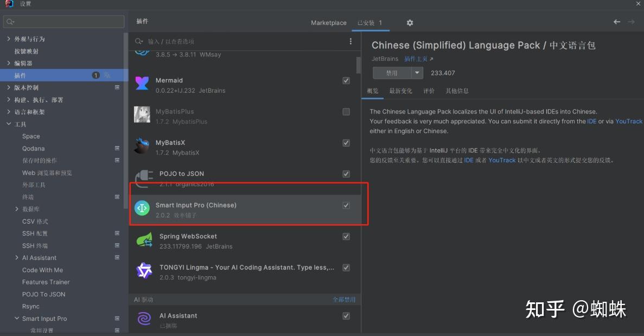Open the 禁用 button dropdown arrow
This screenshot has height=336, width=644.
[x=417, y=73]
